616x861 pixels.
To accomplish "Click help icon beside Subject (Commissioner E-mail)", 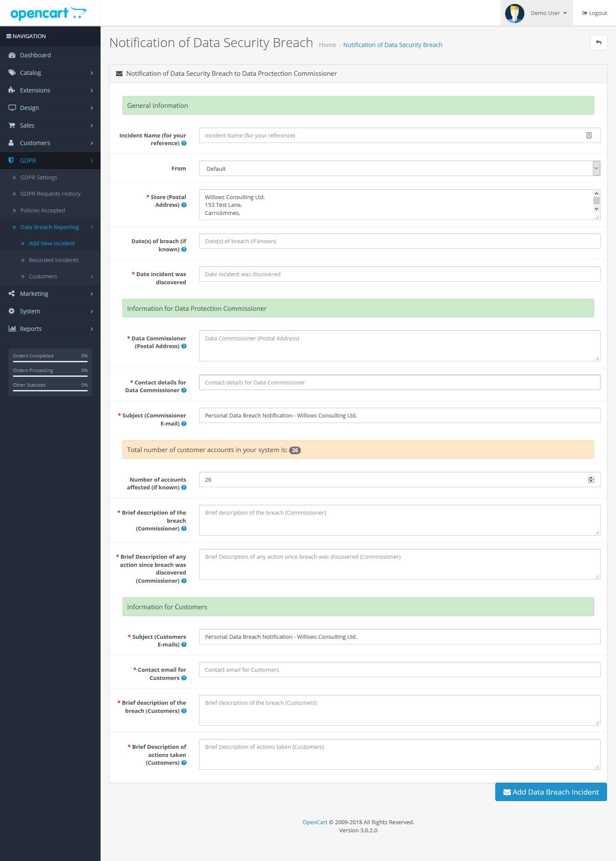I will click(184, 424).
